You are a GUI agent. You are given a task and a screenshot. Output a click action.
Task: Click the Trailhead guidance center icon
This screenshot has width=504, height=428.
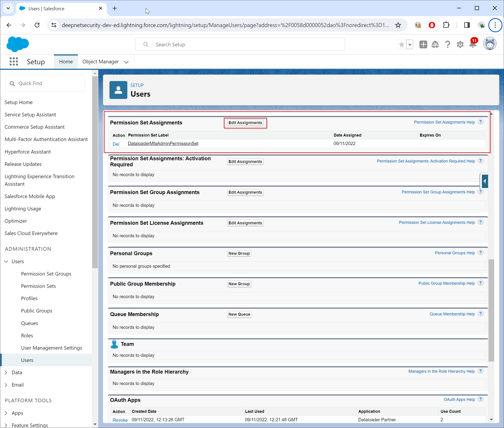coord(435,44)
